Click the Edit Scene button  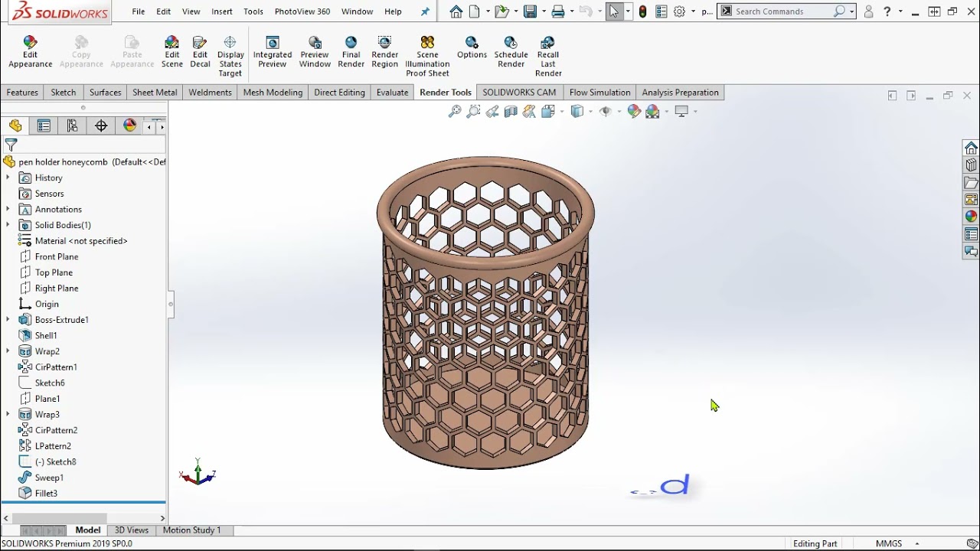coord(171,52)
